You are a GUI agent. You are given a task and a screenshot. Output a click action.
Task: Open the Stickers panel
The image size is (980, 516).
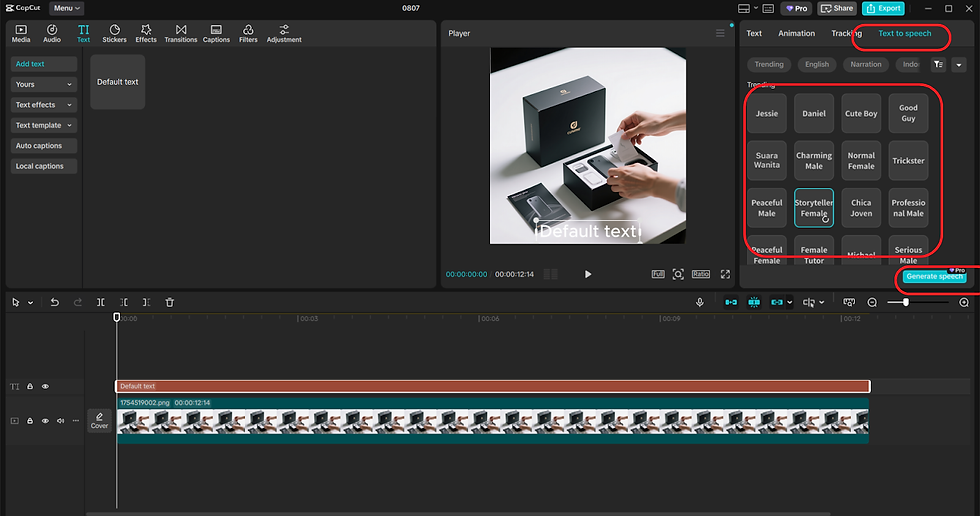click(x=114, y=34)
